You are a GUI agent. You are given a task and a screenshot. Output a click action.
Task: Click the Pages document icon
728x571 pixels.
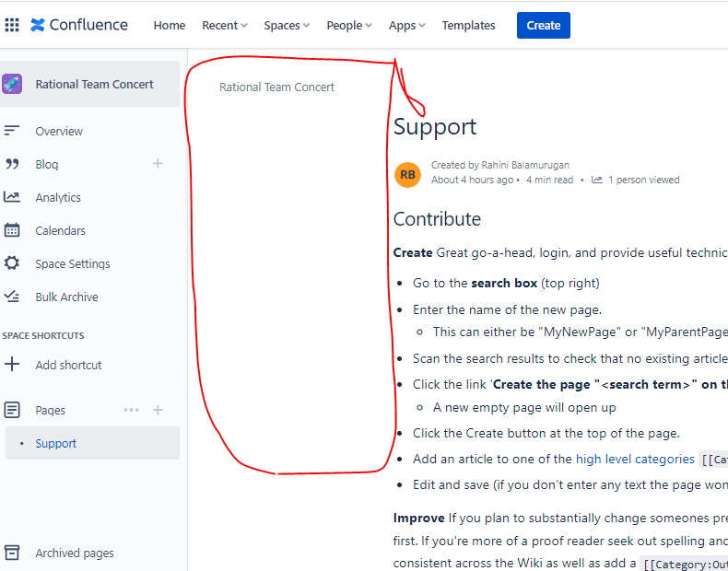[12, 410]
